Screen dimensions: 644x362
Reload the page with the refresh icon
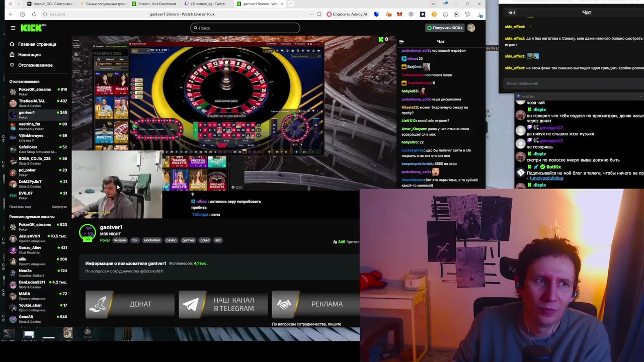(34, 14)
